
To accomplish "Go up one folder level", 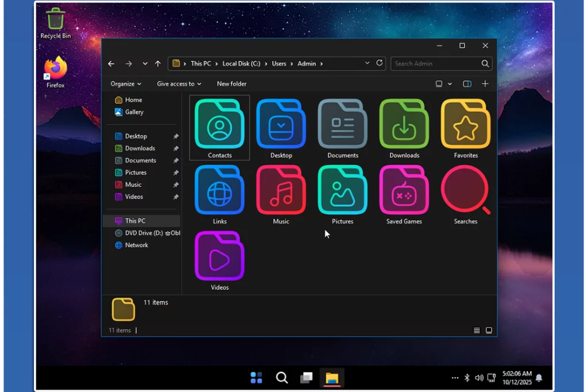I will 158,64.
